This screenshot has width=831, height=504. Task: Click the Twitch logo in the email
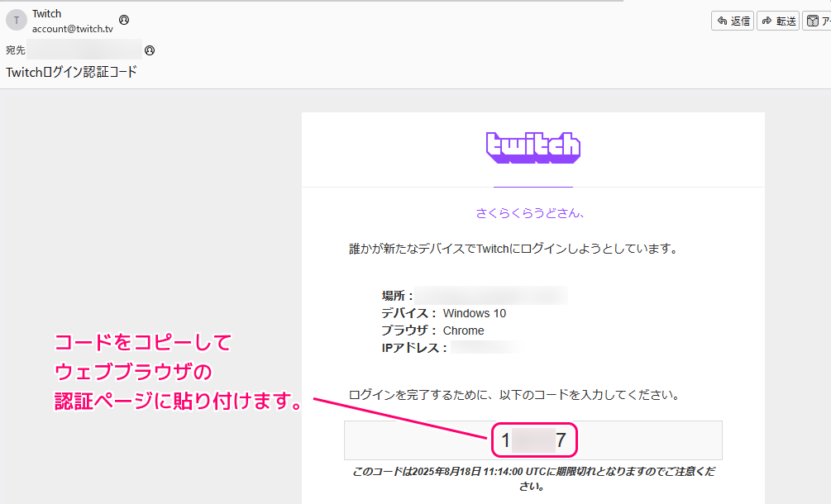coord(533,147)
